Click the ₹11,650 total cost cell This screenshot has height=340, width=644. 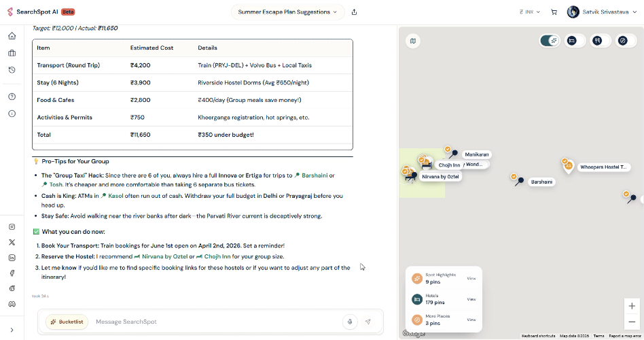click(141, 135)
